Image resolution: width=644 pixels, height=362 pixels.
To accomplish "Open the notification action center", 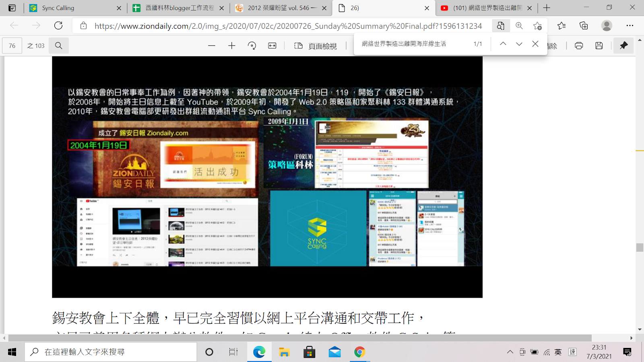I will pyautogui.click(x=627, y=352).
